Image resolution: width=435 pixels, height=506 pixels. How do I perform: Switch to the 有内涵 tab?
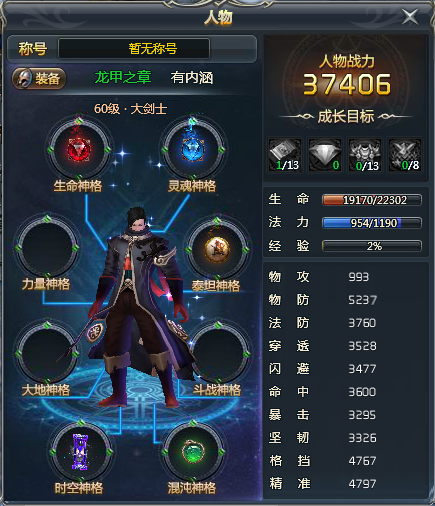pyautogui.click(x=192, y=78)
